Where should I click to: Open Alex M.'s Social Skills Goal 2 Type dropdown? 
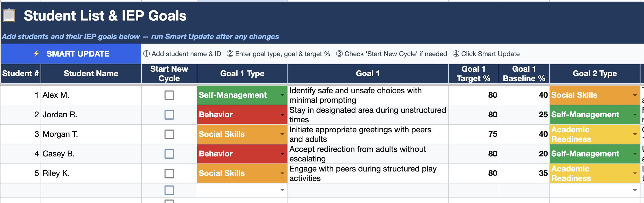point(635,95)
